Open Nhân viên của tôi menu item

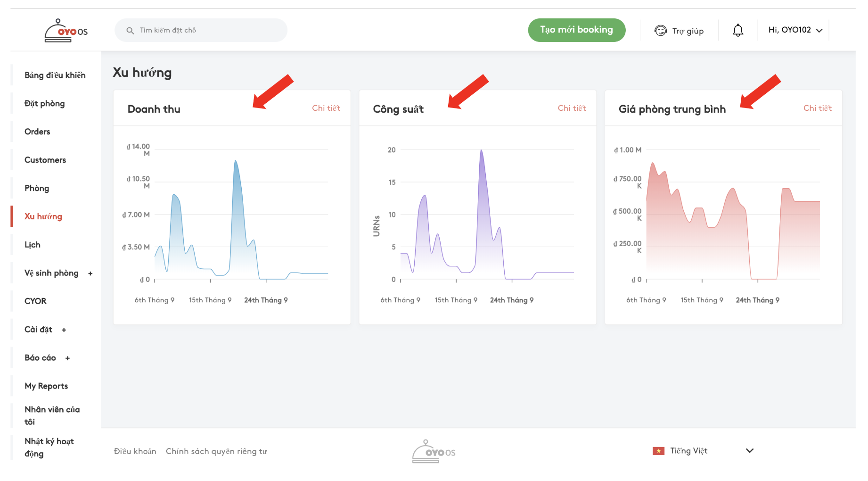(x=52, y=415)
